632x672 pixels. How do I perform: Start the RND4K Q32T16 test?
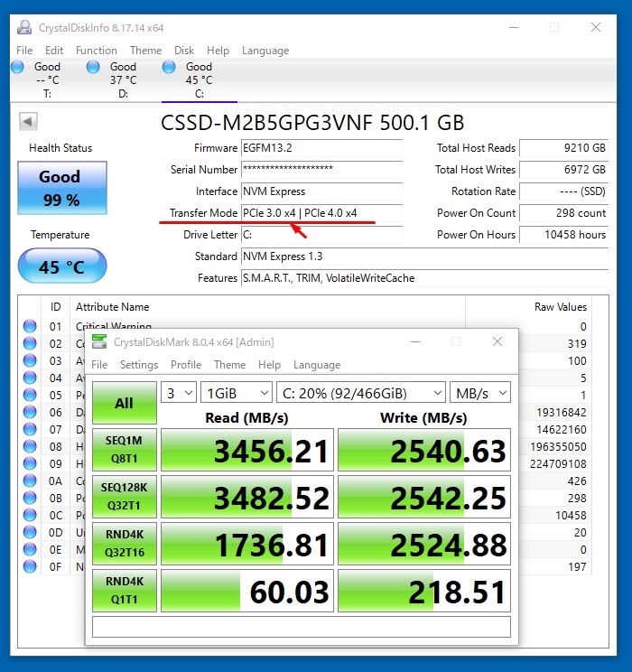coord(124,544)
